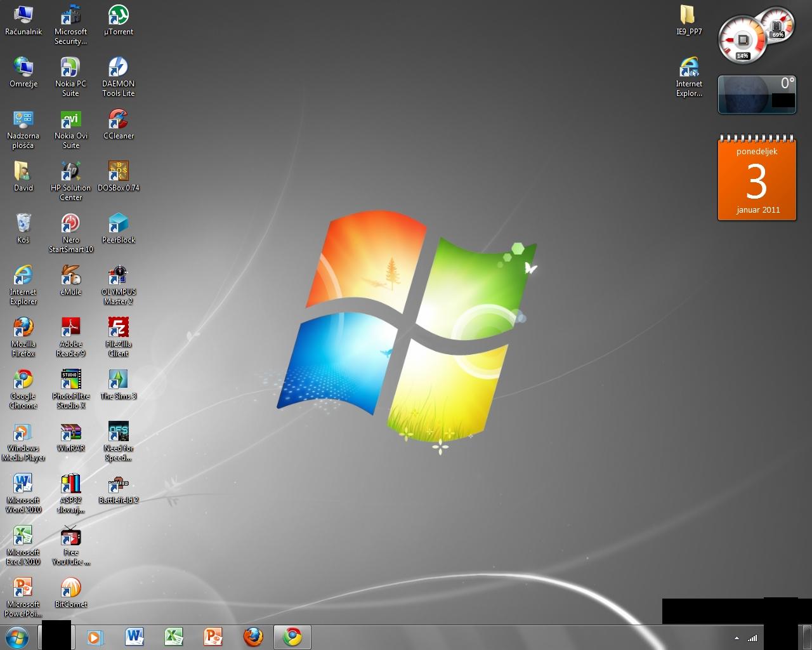
Task: Click the weather gadget showing 0°
Action: (757, 95)
